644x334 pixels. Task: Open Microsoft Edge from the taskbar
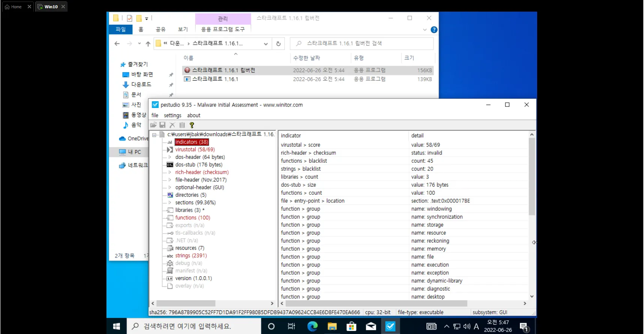[312, 327]
